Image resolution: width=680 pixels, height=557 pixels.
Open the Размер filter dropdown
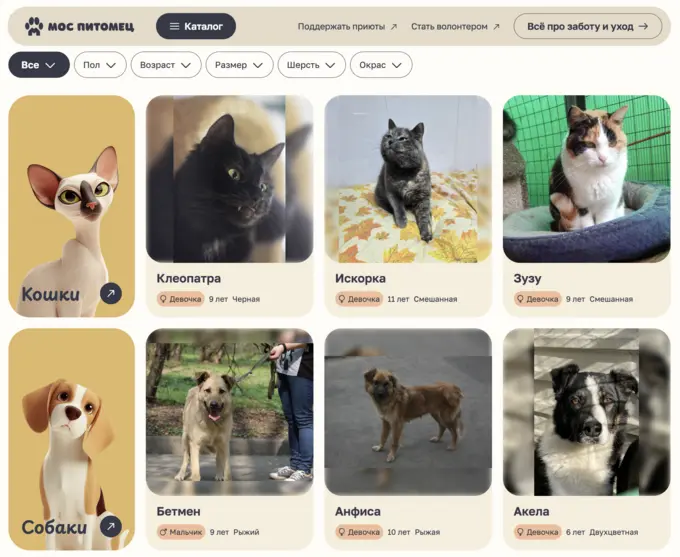pyautogui.click(x=239, y=65)
